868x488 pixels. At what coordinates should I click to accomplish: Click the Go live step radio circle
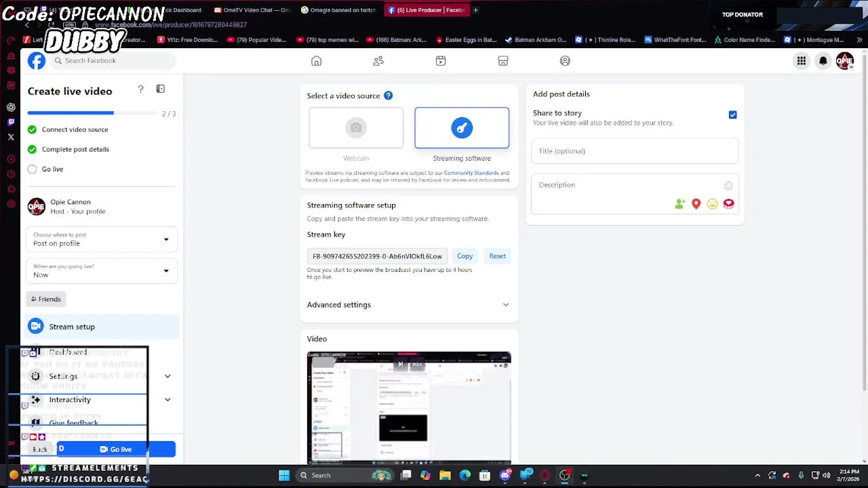pyautogui.click(x=32, y=169)
